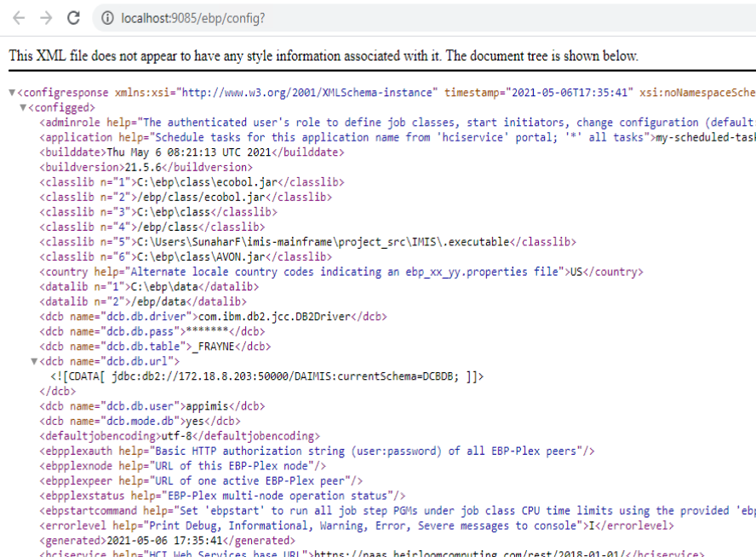Click the ebpstartcommand element line
Viewport: 756px width, 557px height.
pos(398,511)
